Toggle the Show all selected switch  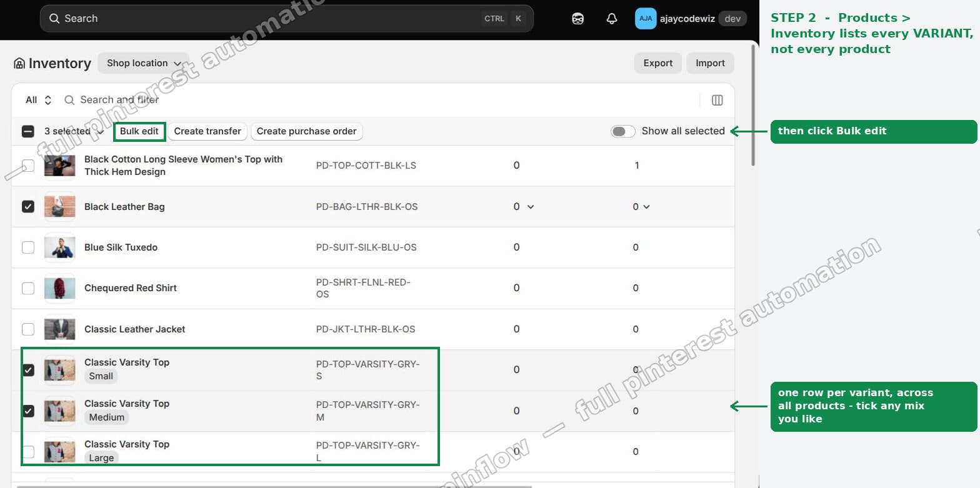623,131
